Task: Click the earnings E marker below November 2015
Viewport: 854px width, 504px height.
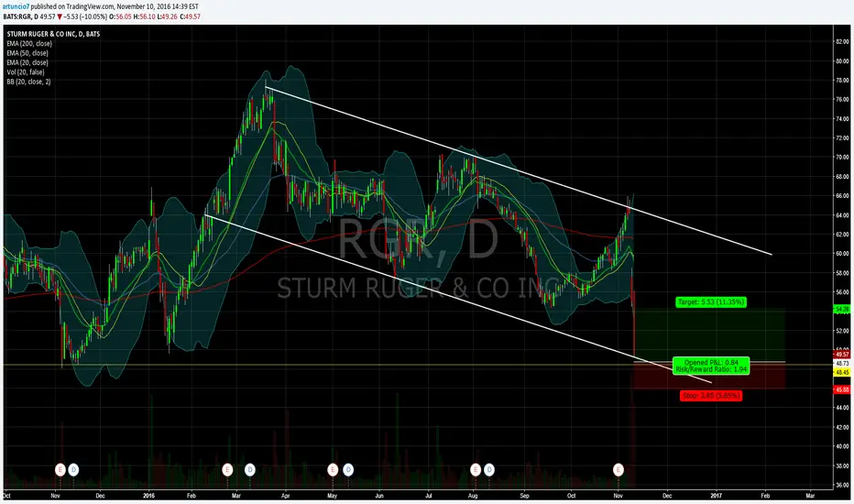Action: 60,469
